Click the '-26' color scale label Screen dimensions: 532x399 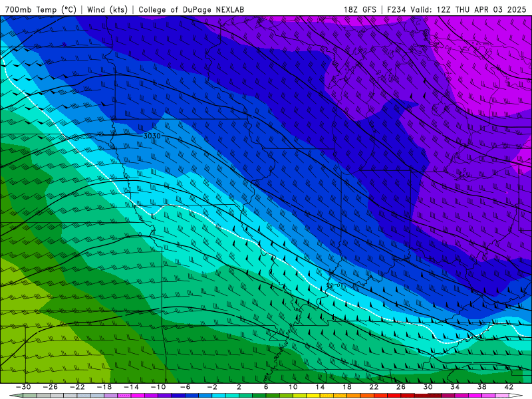pyautogui.click(x=51, y=387)
